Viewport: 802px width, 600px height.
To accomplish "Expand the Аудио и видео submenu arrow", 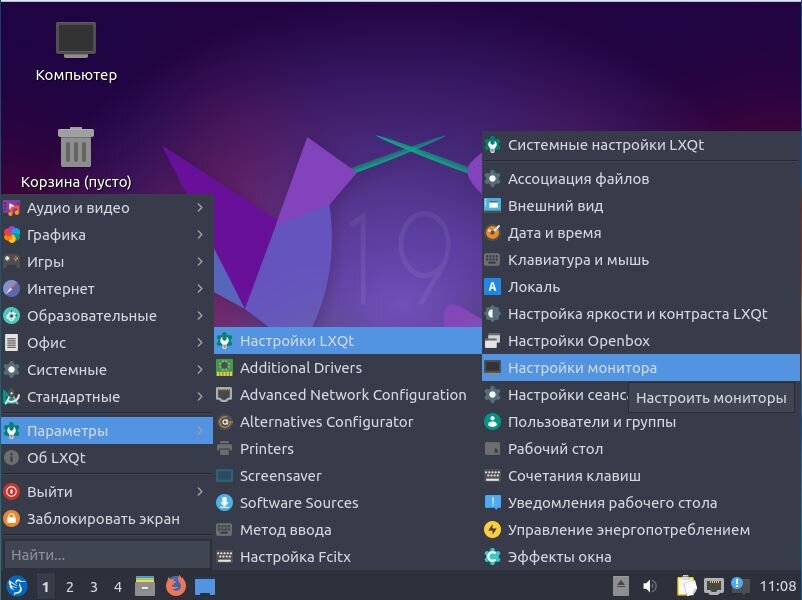I will click(x=200, y=208).
